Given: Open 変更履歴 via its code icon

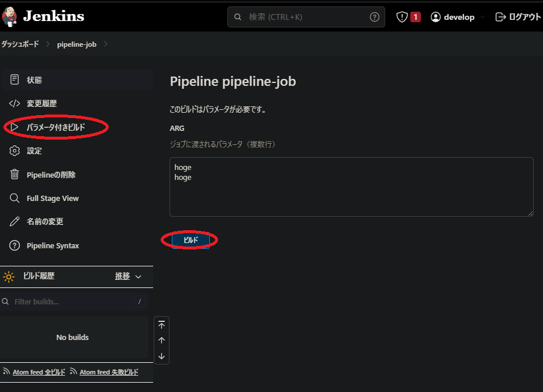Looking at the screenshot, I should point(13,103).
